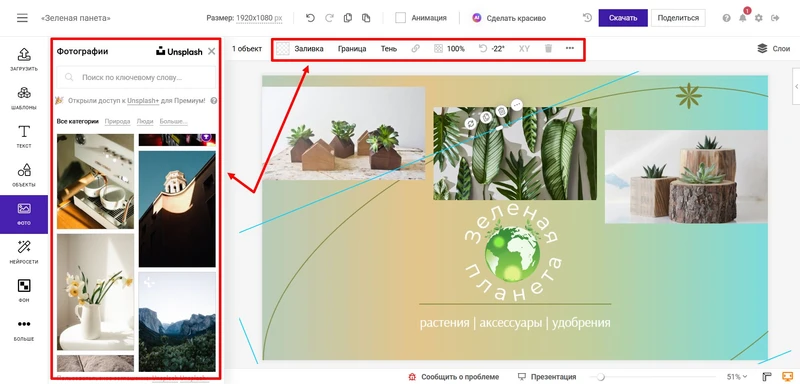Open the help question mark icon
Viewport: 800px width, 384px height.
click(727, 18)
